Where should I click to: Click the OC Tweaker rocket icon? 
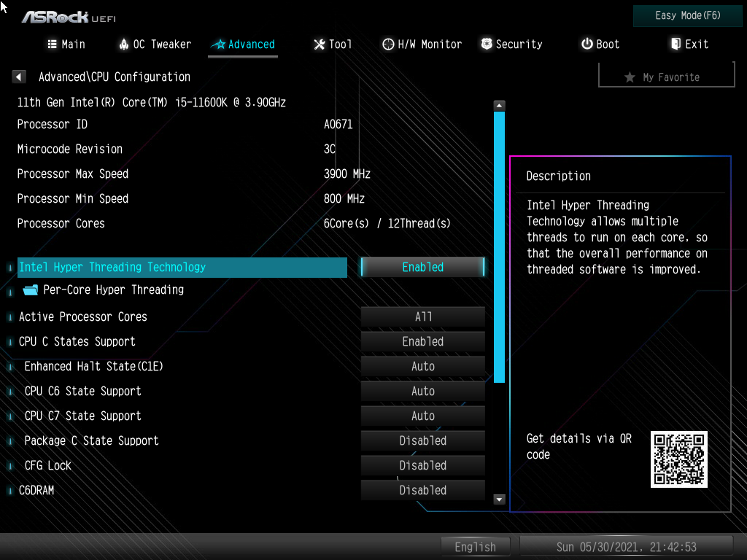click(x=124, y=44)
